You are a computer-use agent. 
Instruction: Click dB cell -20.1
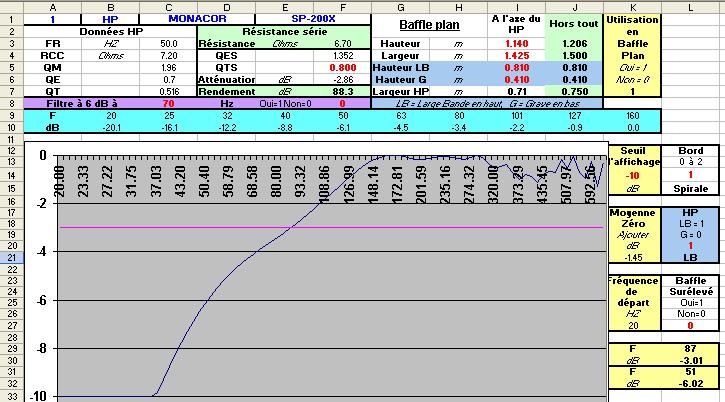(111, 128)
